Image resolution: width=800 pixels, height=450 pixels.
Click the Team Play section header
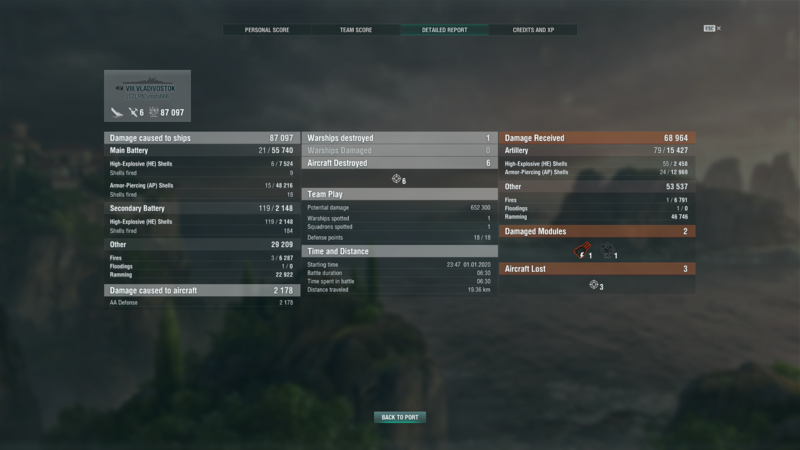pos(399,194)
